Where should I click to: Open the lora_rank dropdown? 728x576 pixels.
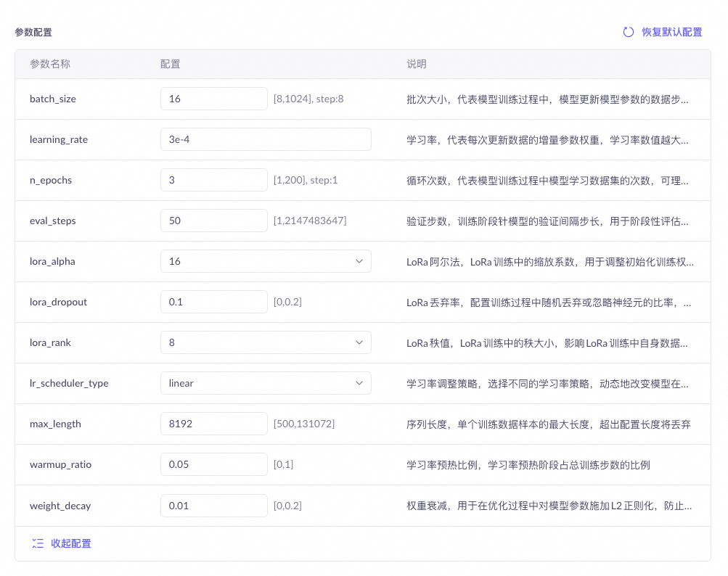pos(266,342)
